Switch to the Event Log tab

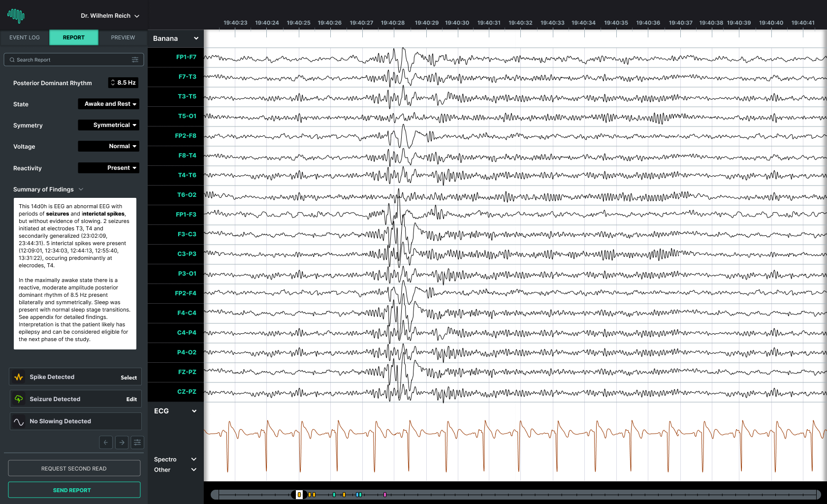point(25,37)
